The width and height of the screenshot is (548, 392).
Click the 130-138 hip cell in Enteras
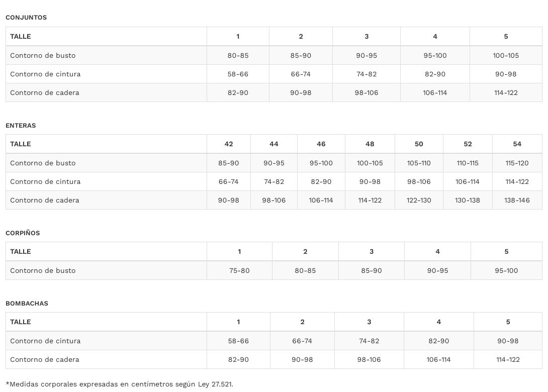coord(468,201)
